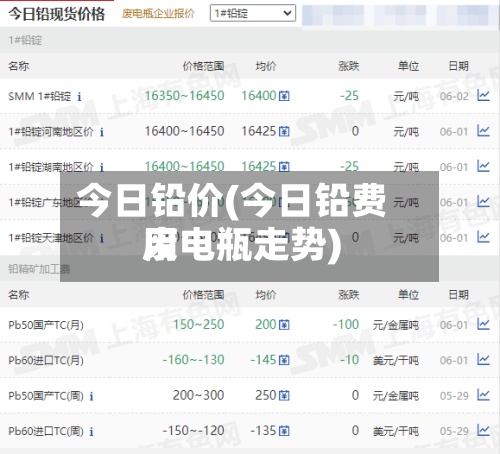Click unit 美元/干吨 in Pb60进口TC(月) row

396,360
